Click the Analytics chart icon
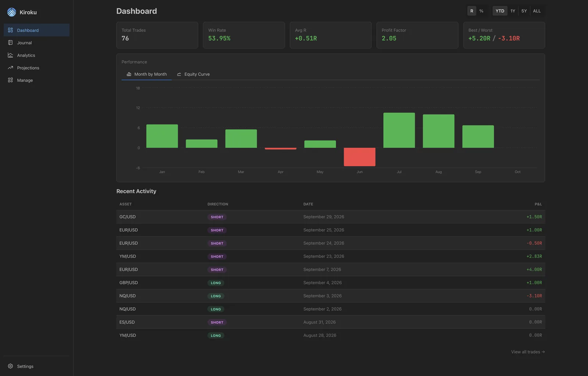 pos(10,55)
